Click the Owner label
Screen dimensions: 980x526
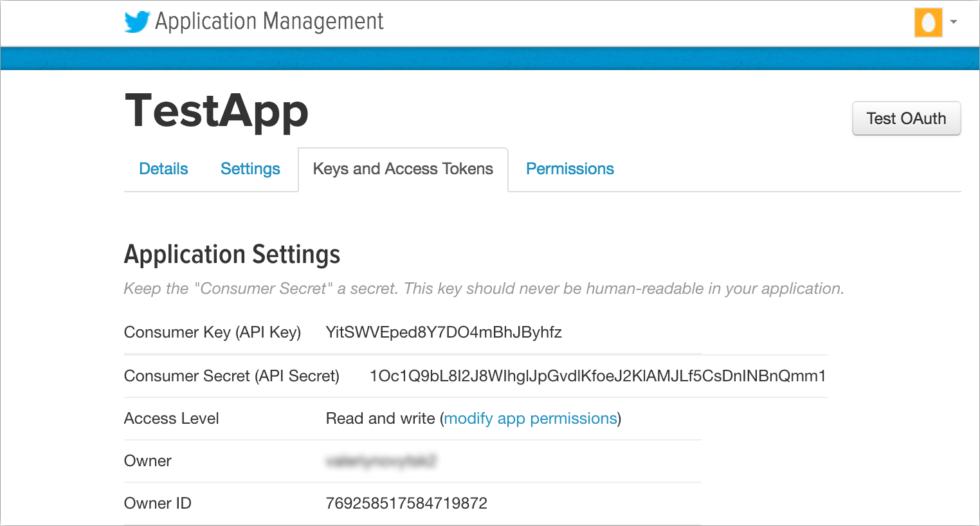tap(148, 461)
